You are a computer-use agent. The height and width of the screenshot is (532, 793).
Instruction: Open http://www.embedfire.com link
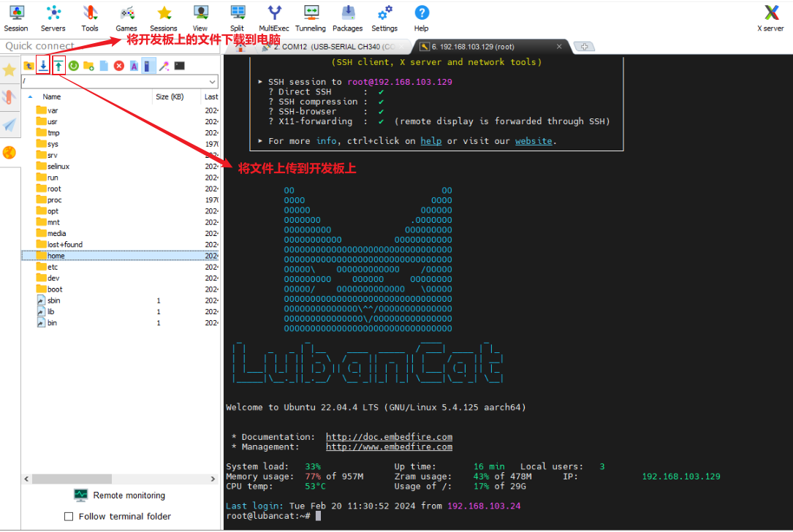pos(389,447)
